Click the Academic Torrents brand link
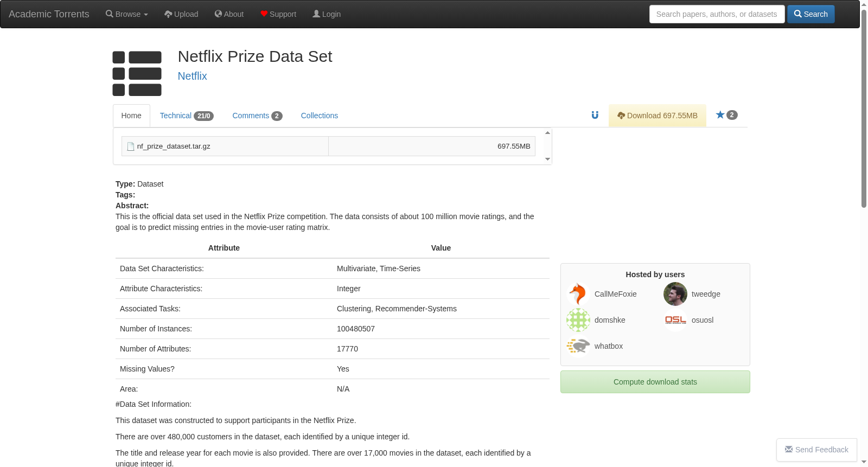The width and height of the screenshot is (868, 467). 49,14
